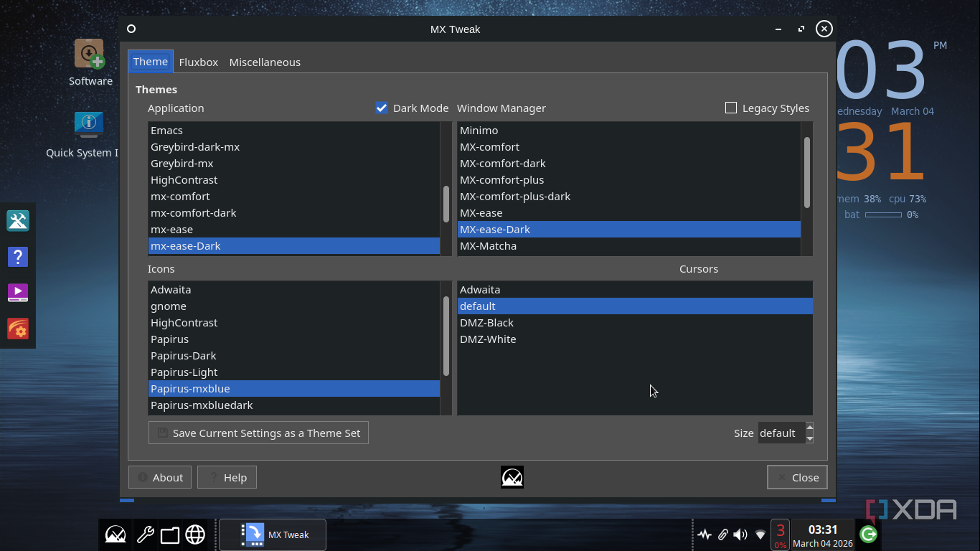Select mx-ease application theme

click(x=294, y=230)
